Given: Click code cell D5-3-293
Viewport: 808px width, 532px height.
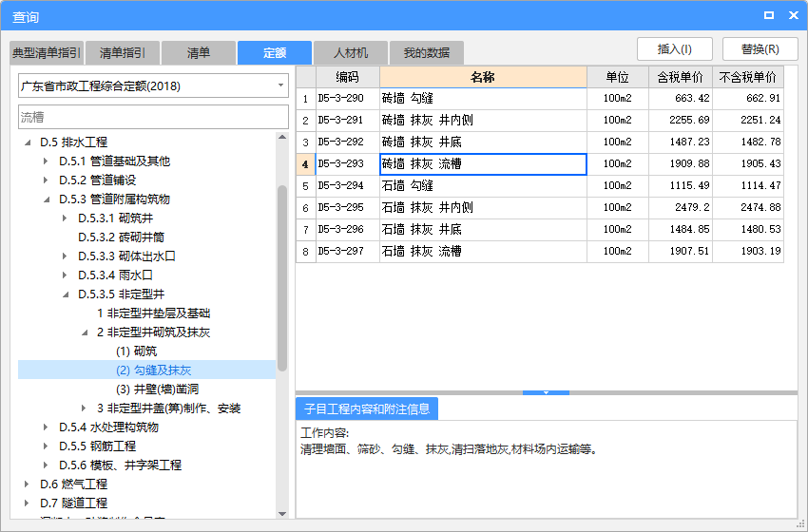Looking at the screenshot, I should point(347,164).
